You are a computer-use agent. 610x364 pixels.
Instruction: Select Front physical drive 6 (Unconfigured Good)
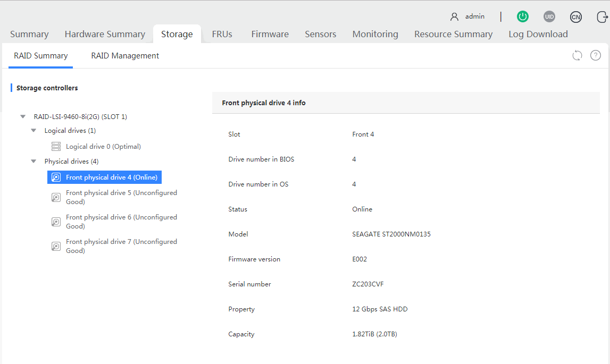[121, 222]
